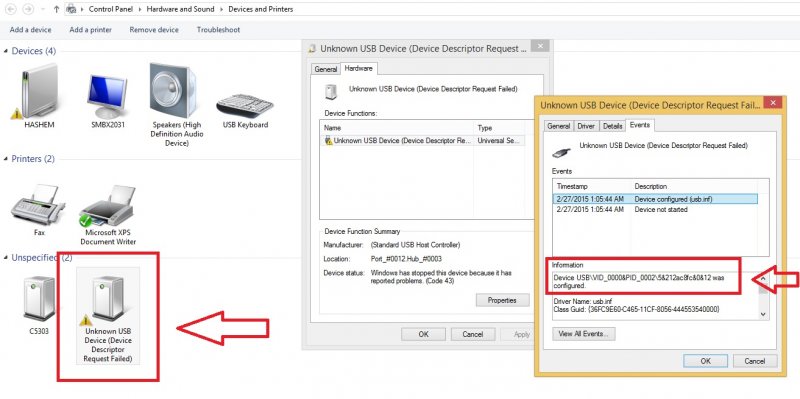Click the (Standard USB Host Controller) text
Viewport: 800px width, 399px height.
[x=415, y=244]
